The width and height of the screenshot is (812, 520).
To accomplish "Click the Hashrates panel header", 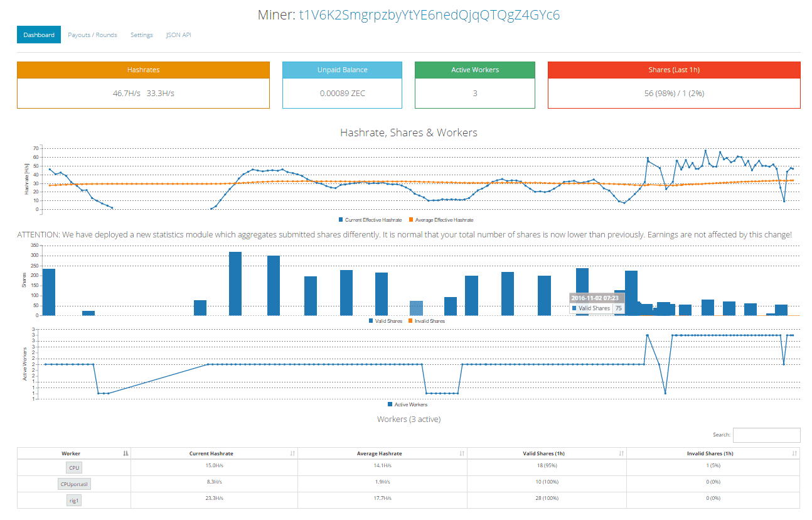I will pos(143,70).
